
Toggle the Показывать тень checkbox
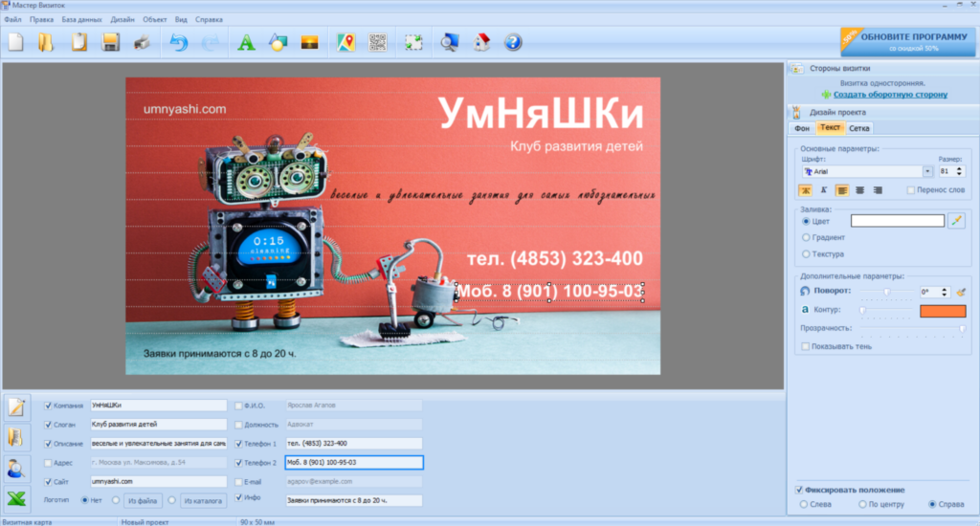(805, 346)
